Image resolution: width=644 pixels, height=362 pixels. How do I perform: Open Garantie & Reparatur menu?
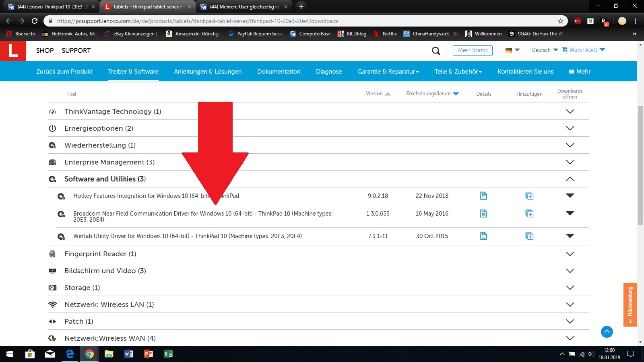[x=388, y=72]
